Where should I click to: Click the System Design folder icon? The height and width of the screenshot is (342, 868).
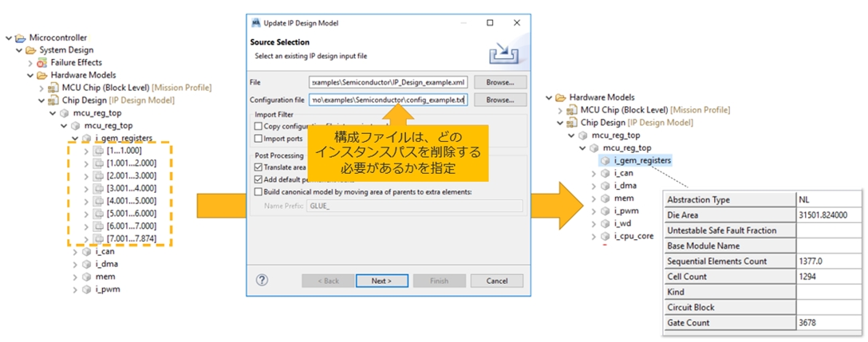(x=30, y=50)
